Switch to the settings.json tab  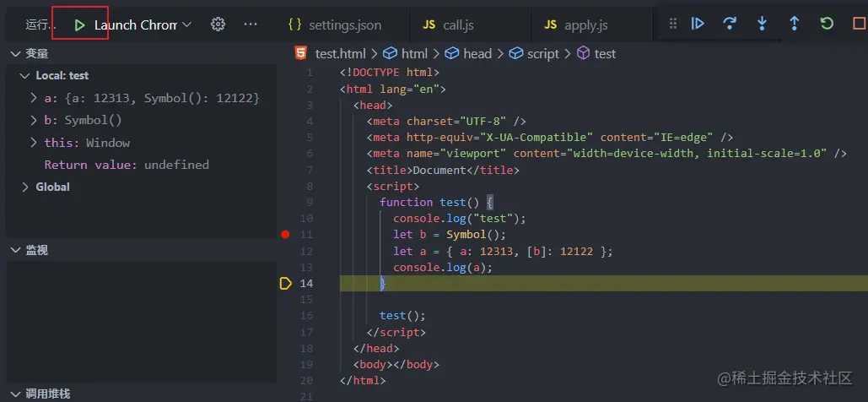335,25
